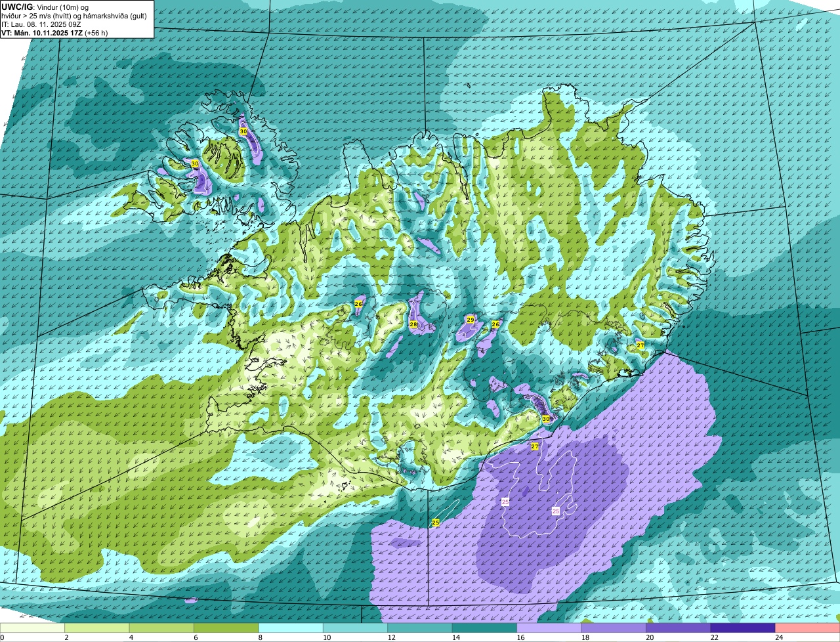Click the 26 gust label beside the 29 label
This screenshot has width=840, height=642.
(x=495, y=324)
